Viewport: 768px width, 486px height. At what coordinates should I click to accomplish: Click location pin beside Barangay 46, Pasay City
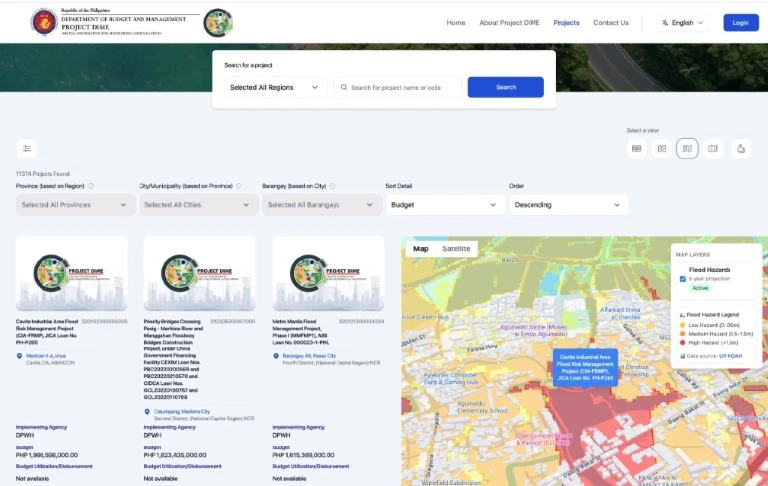click(x=276, y=356)
